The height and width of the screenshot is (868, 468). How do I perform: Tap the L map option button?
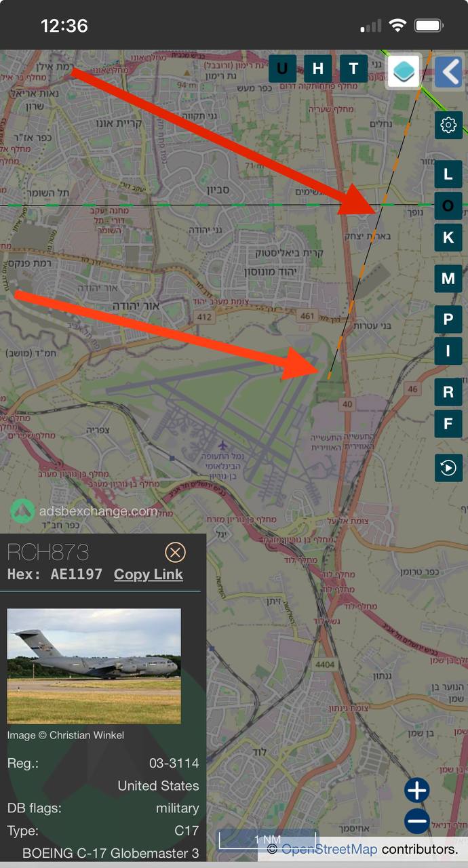(448, 174)
